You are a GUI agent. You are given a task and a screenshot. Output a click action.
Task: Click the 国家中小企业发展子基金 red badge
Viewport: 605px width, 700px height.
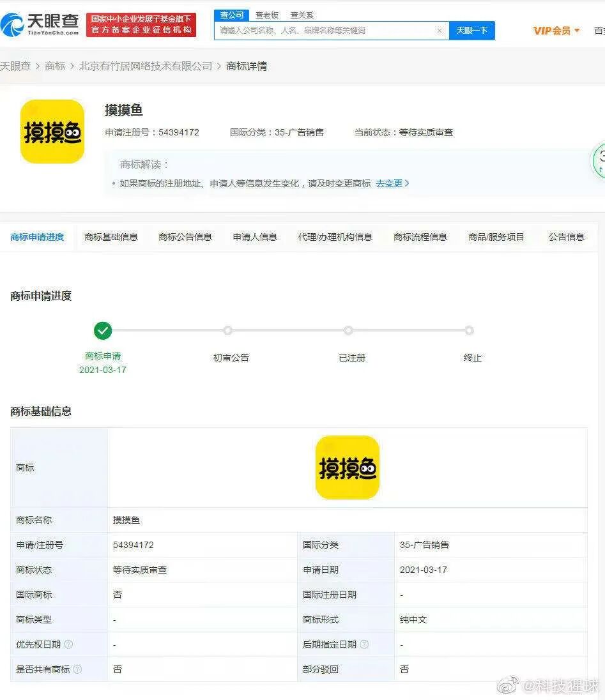[141, 26]
